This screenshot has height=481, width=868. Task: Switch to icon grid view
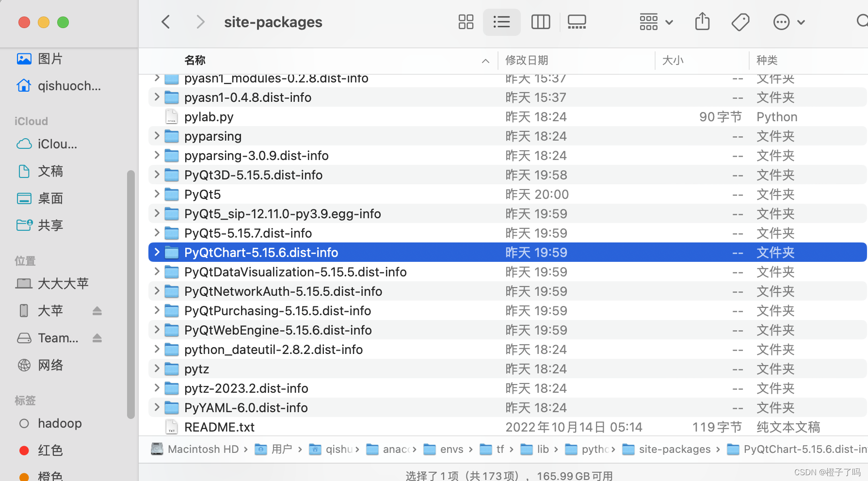[x=466, y=22]
